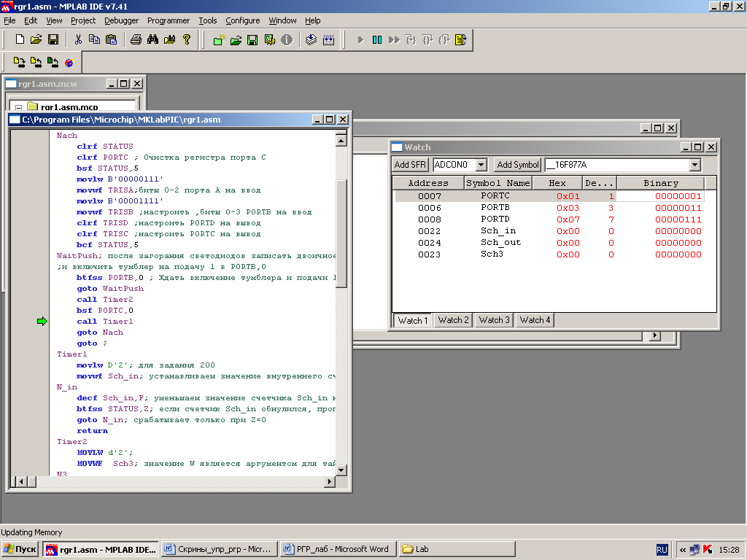The width and height of the screenshot is (747, 560).
Task: Open the Configure menu
Action: 242,20
